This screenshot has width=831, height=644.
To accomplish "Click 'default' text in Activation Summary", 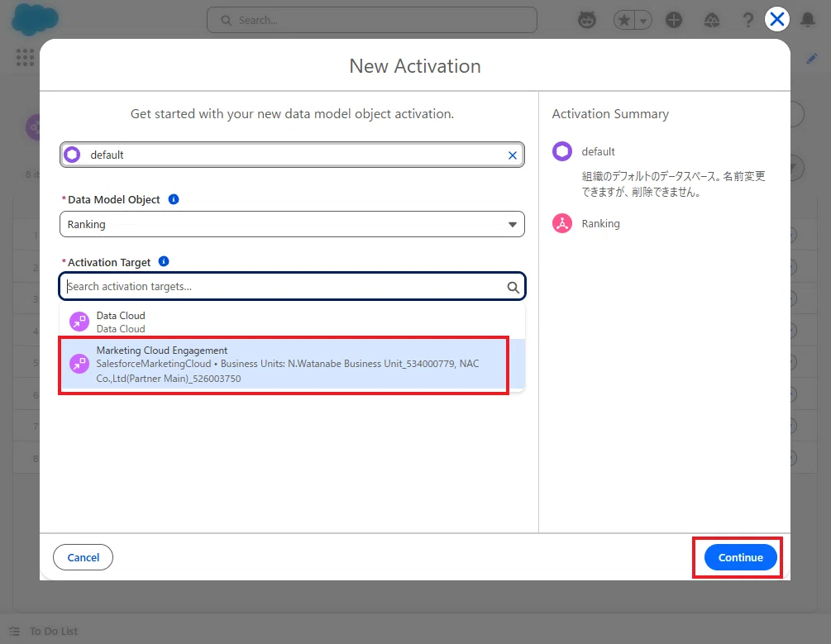I will [x=599, y=151].
